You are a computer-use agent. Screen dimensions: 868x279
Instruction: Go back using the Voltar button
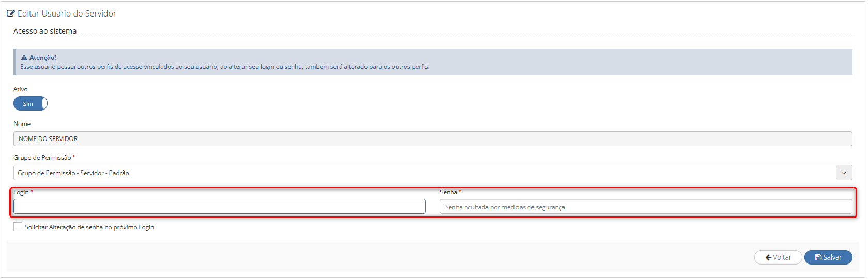778,257
